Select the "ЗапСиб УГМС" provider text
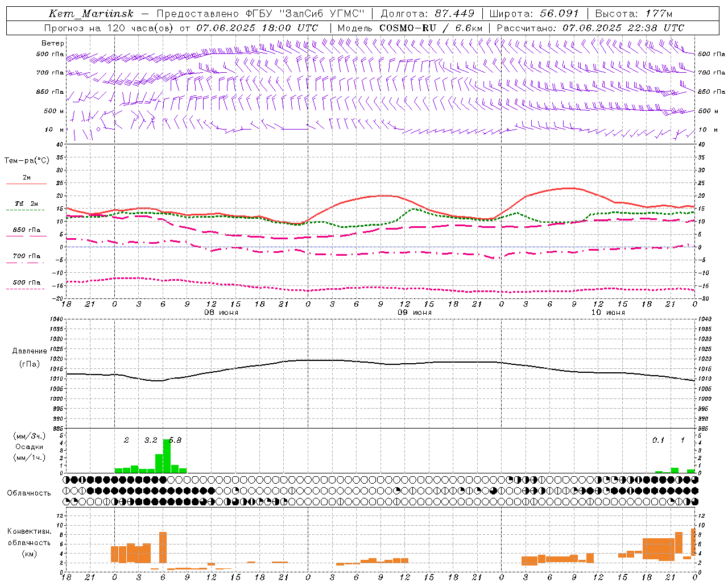 (x=321, y=14)
